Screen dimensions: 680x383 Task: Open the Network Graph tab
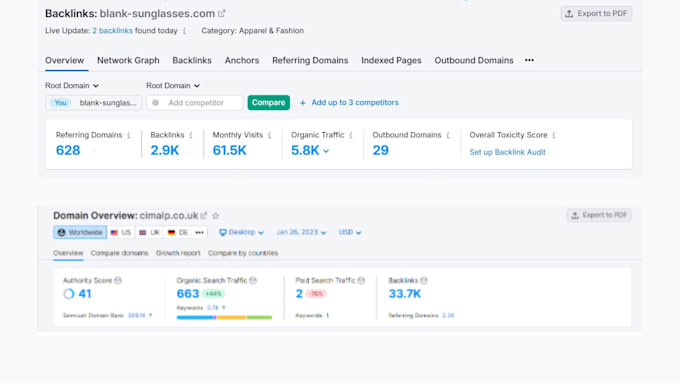(128, 60)
